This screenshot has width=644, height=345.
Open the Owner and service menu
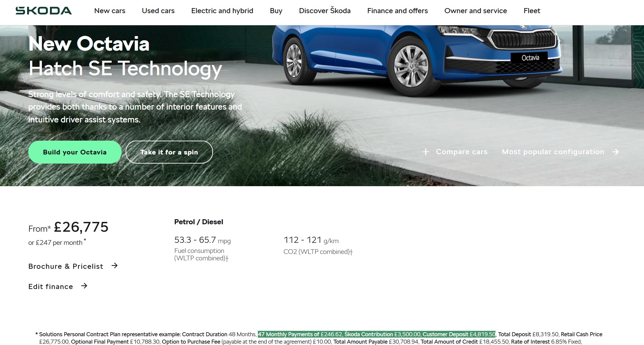476,11
